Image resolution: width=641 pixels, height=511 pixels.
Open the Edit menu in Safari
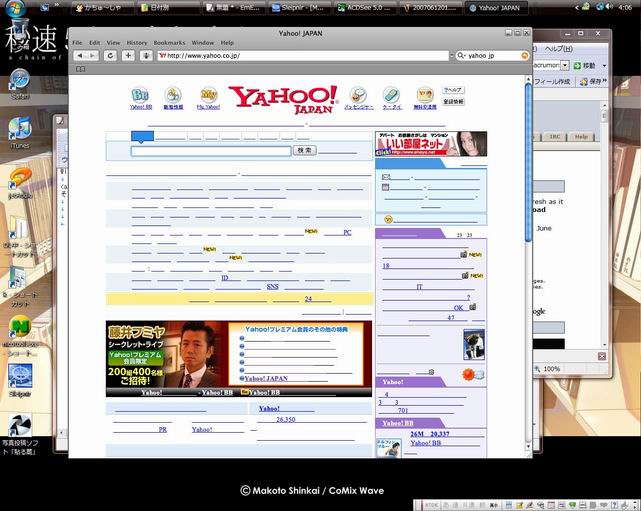pyautogui.click(x=94, y=43)
